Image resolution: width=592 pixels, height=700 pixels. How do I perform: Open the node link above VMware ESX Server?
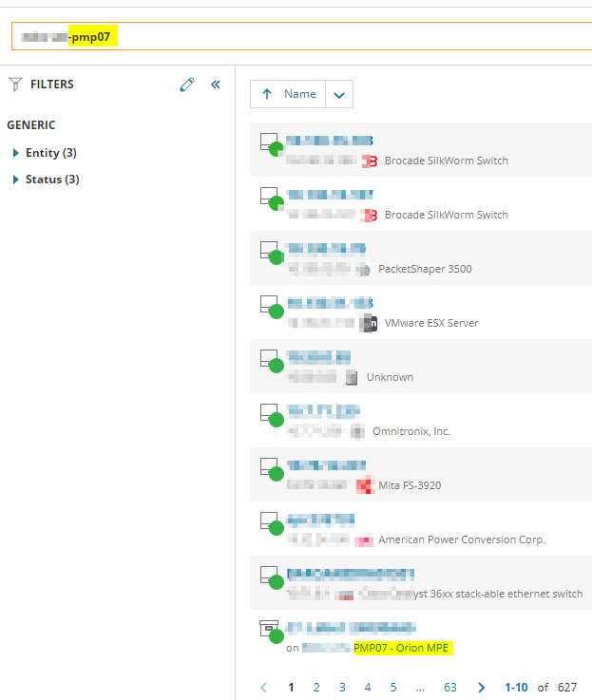(330, 303)
